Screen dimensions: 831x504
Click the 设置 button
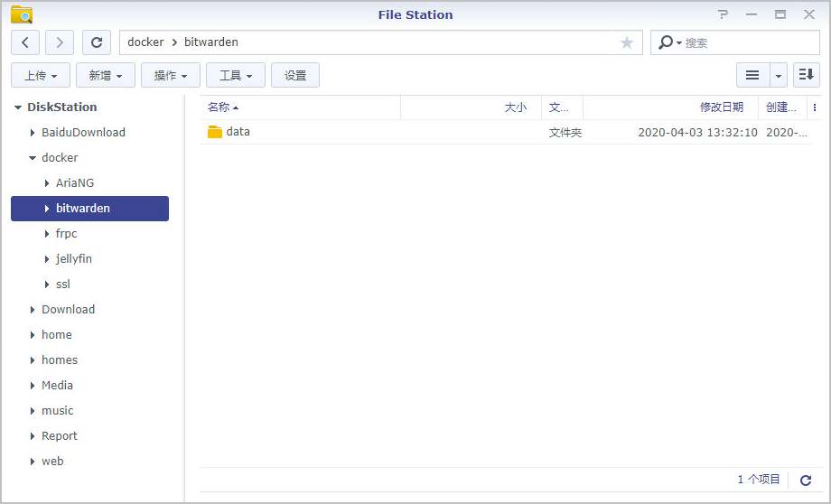(x=295, y=75)
